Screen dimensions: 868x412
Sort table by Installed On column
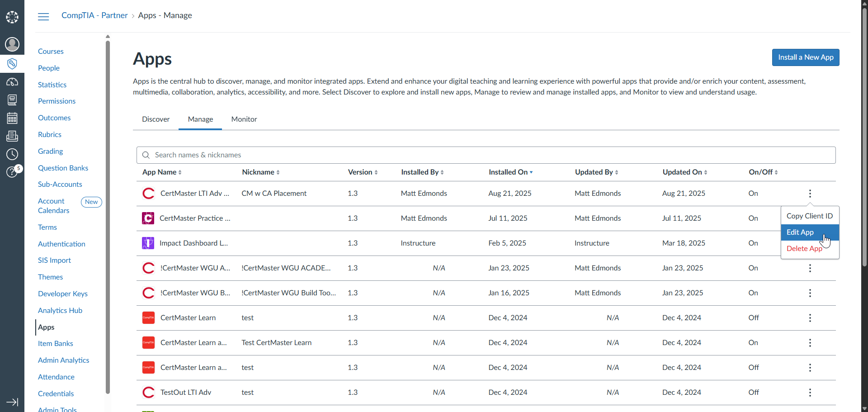pyautogui.click(x=510, y=172)
